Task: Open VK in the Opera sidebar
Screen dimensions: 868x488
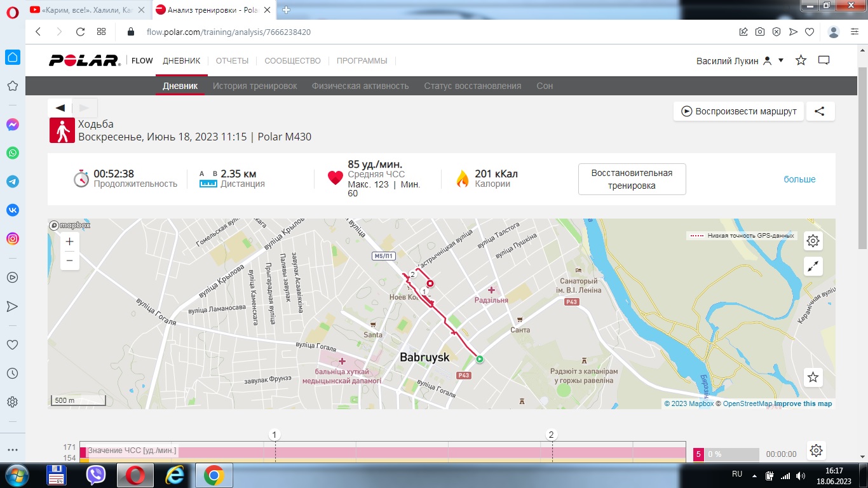Action: pyautogui.click(x=12, y=210)
